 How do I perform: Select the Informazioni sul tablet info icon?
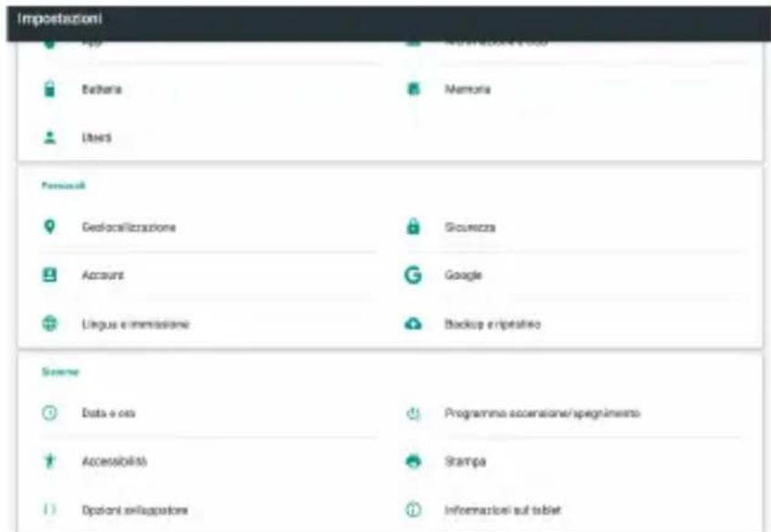pyautogui.click(x=413, y=509)
